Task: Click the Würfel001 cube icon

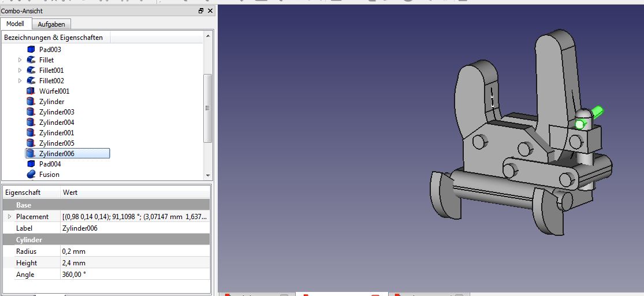Action: [x=31, y=91]
